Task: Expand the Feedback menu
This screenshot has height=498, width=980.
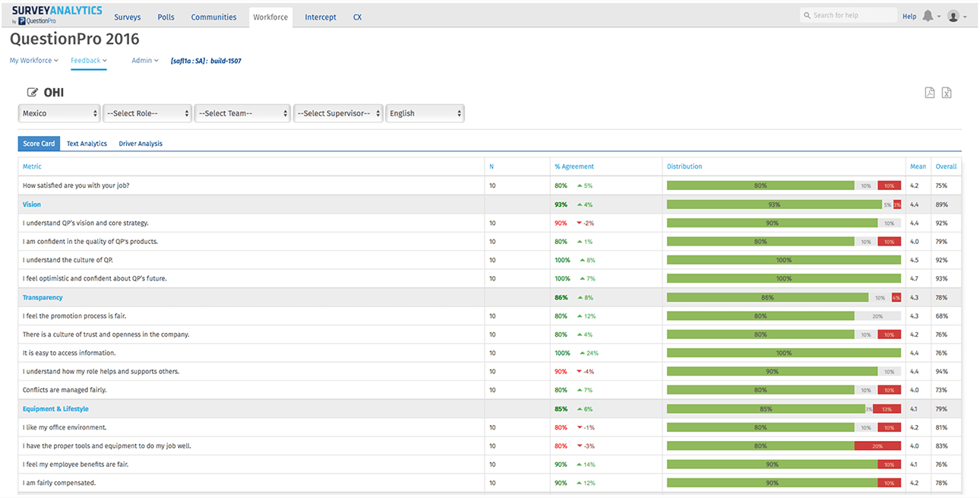Action: [x=88, y=60]
